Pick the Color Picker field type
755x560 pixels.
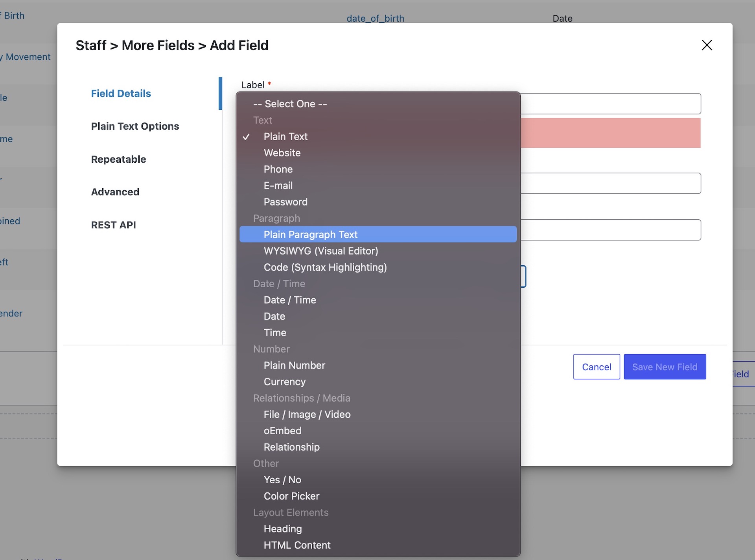click(x=291, y=496)
